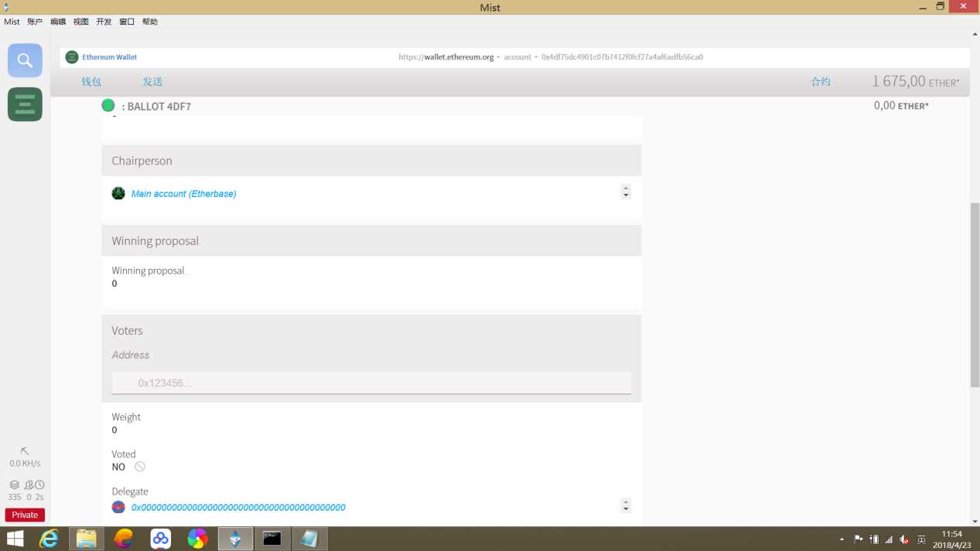Click the Delegate address identicon

118,507
